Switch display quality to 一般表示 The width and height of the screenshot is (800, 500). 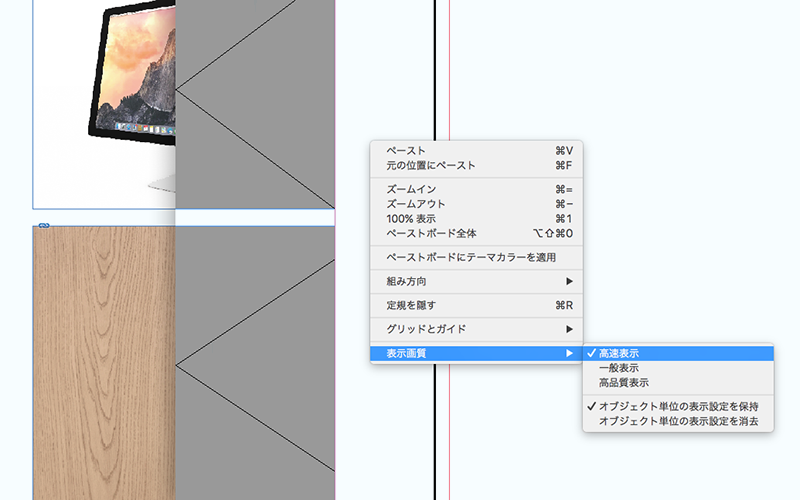678,368
